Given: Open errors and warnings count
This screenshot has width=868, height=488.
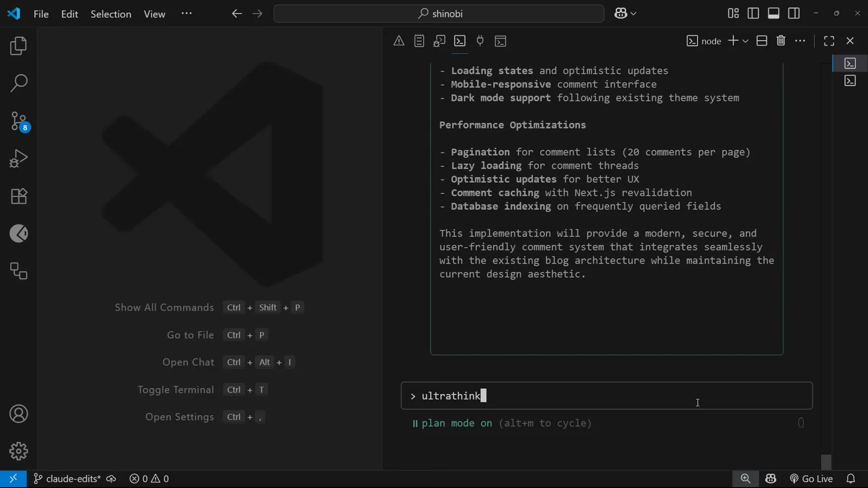Looking at the screenshot, I should click(149, 479).
